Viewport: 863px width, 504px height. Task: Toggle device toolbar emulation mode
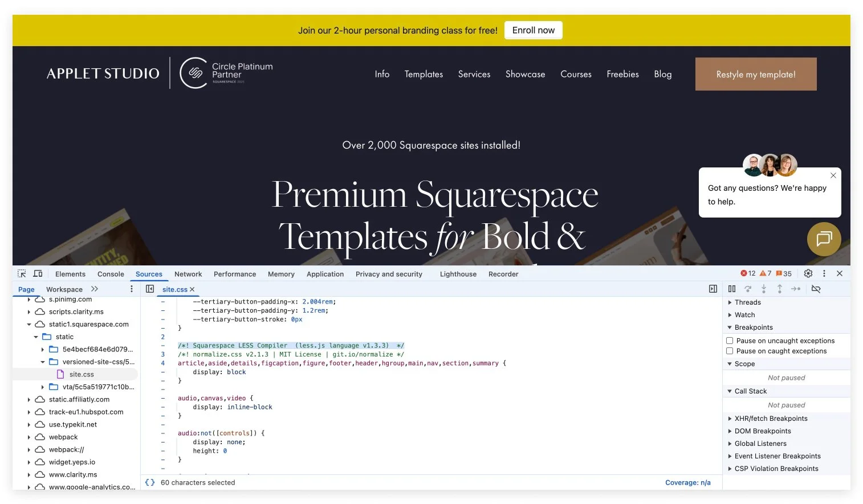(x=38, y=273)
